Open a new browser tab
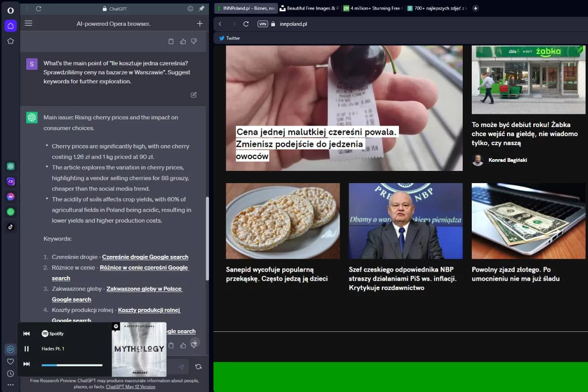This screenshot has height=392, width=588. pos(475,8)
